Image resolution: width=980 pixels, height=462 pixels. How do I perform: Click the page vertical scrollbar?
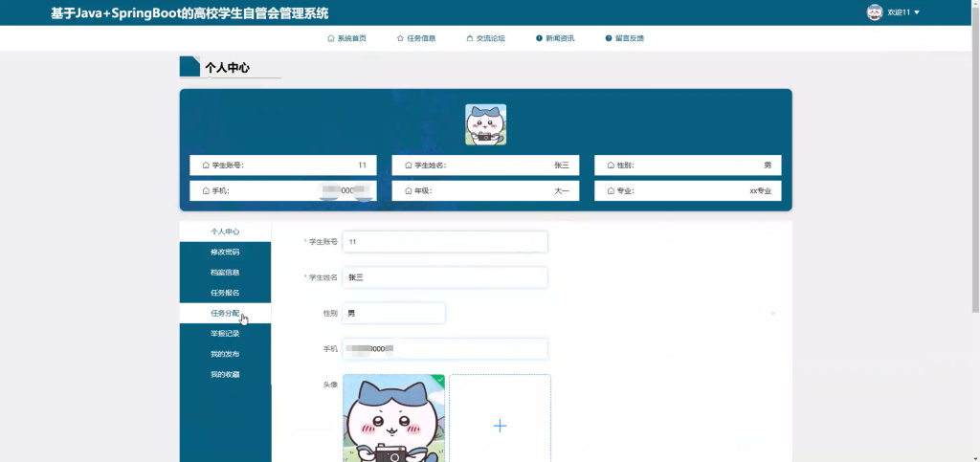coord(975,156)
